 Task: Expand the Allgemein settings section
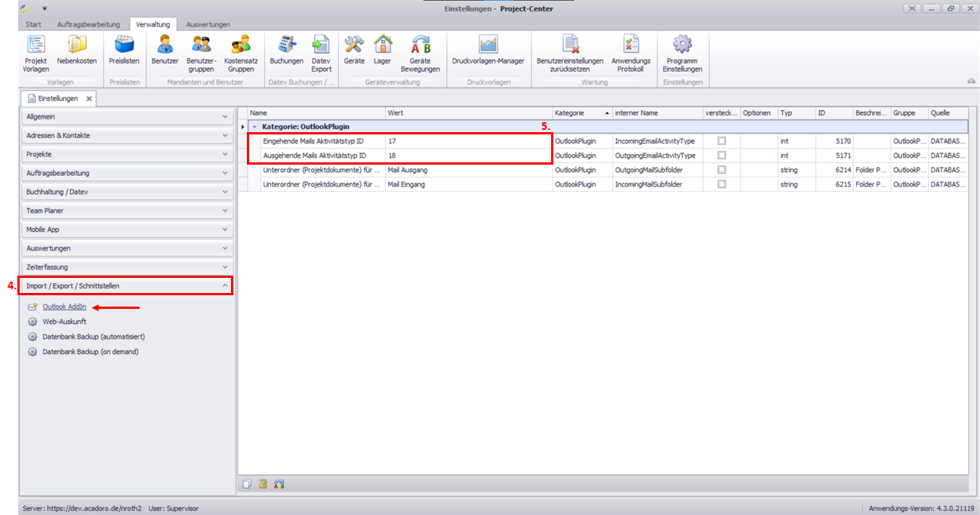coord(127,117)
